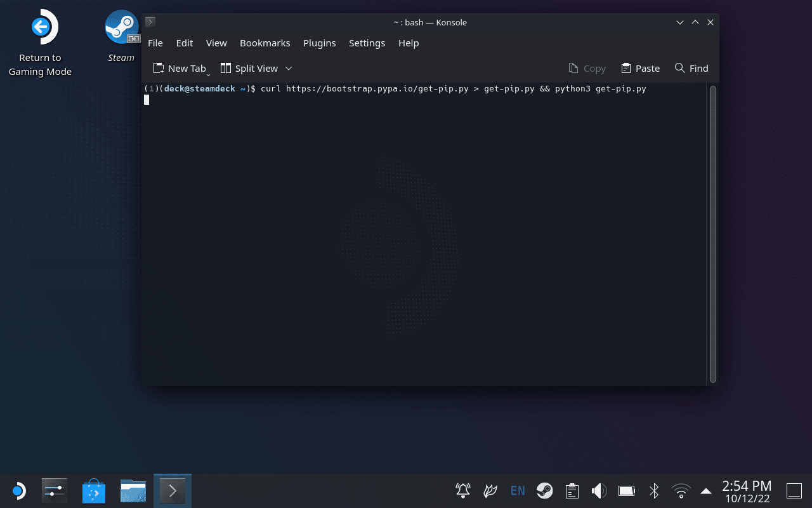
Task: Click the Find button
Action: pyautogui.click(x=691, y=69)
